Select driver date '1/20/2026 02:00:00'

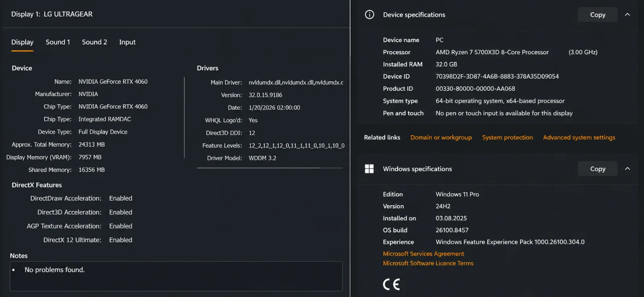(275, 108)
